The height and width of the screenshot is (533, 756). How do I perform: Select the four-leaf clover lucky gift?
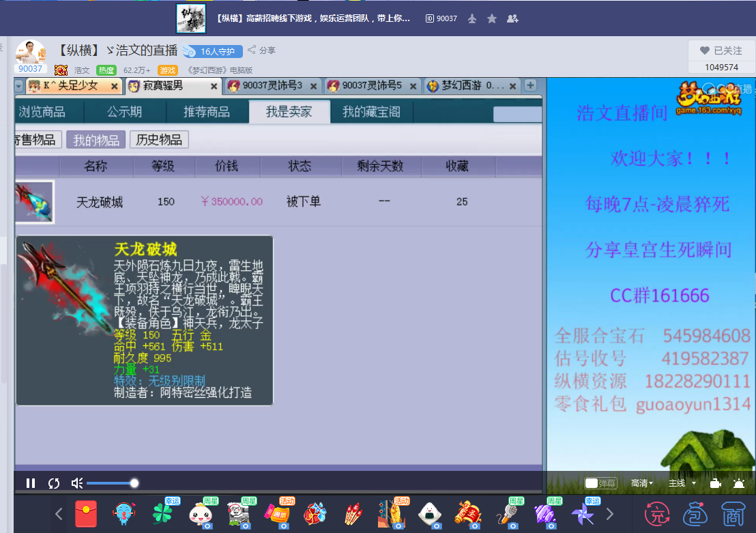coord(163,514)
